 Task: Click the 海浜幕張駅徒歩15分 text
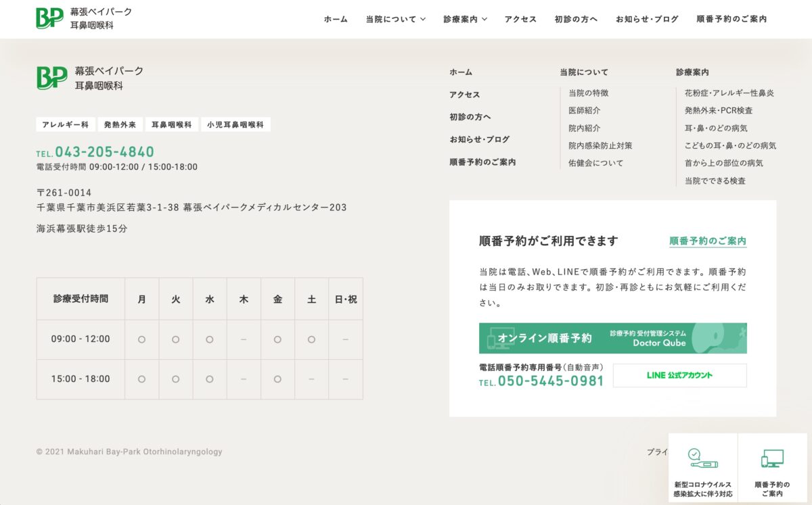[82, 229]
